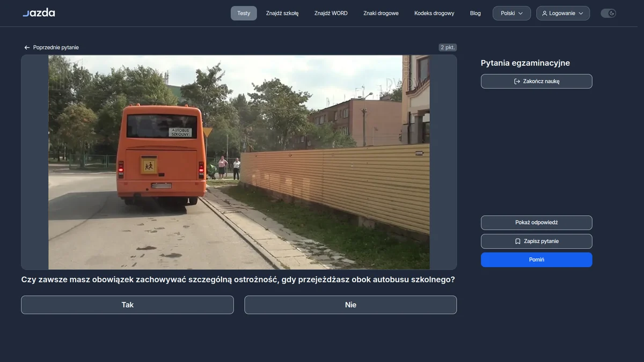Answer Tak
This screenshot has height=362, width=644.
(x=127, y=305)
